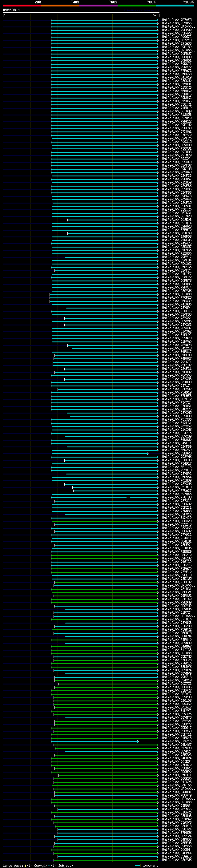The height and width of the screenshot is (868, 197).
Task: Click the white query length bar
Action: point(81,12)
